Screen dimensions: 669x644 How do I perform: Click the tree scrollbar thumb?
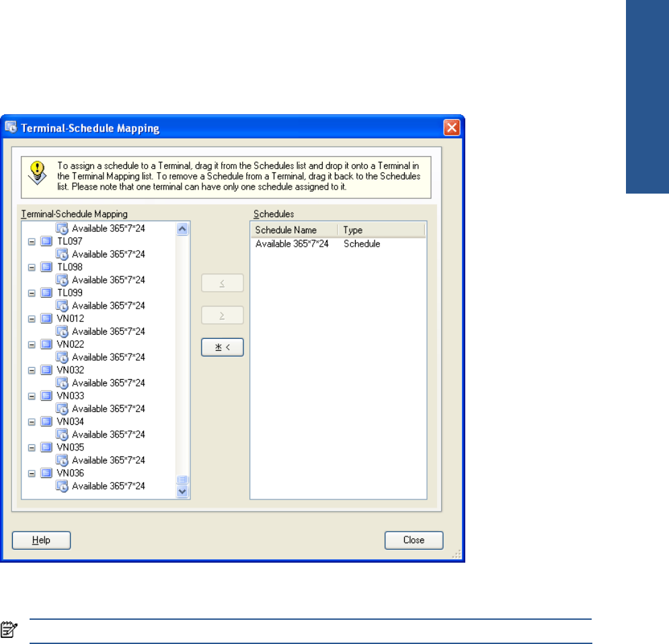pyautogui.click(x=182, y=480)
